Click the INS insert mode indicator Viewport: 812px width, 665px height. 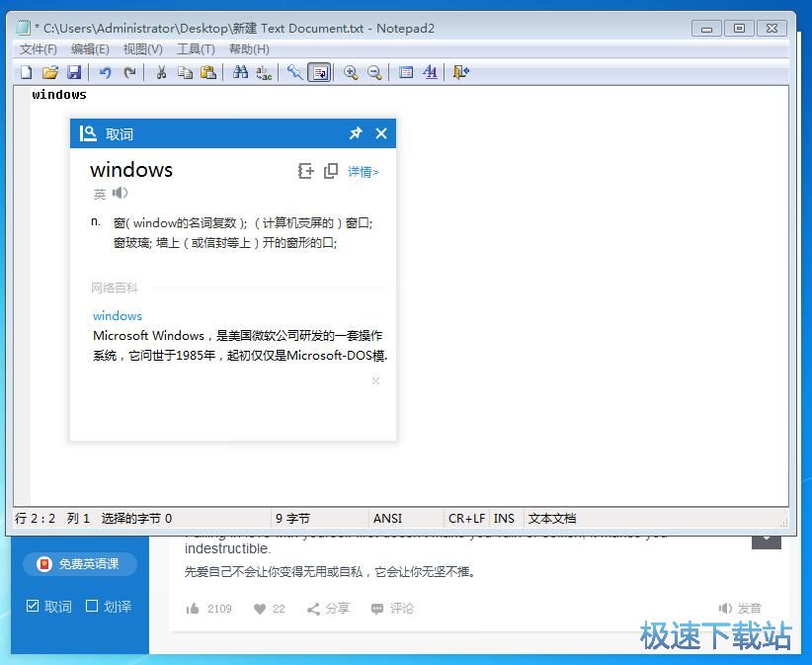(x=505, y=519)
